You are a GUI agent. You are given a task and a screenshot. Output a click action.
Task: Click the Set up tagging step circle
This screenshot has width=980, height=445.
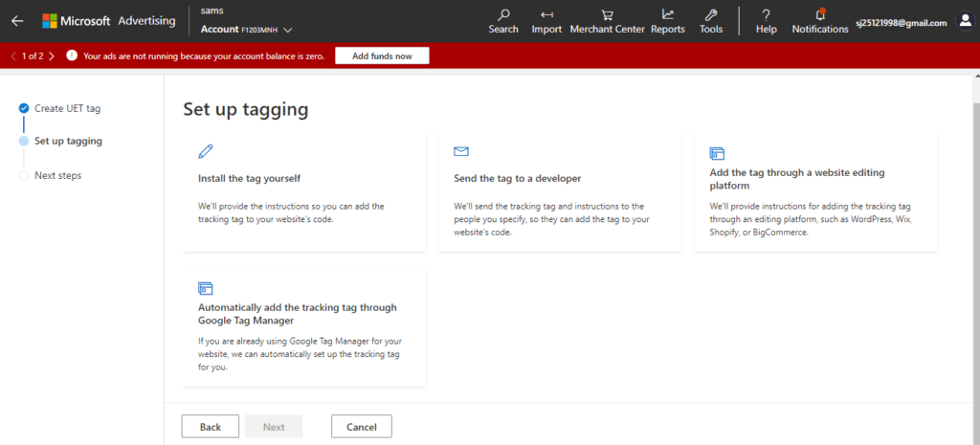click(24, 142)
